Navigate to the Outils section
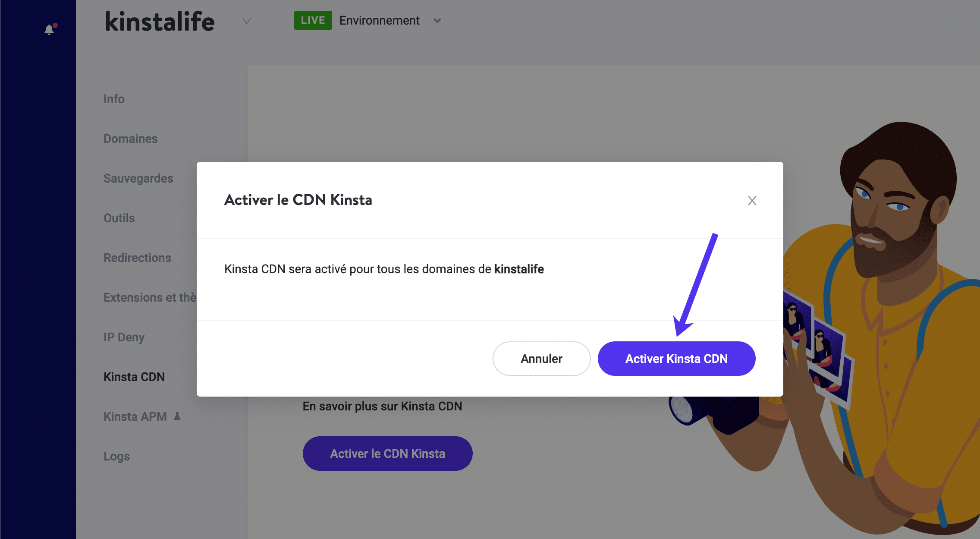 click(x=119, y=218)
